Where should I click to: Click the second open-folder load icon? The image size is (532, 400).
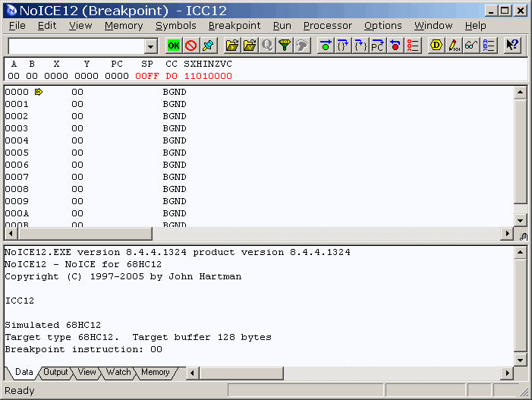tap(250, 46)
